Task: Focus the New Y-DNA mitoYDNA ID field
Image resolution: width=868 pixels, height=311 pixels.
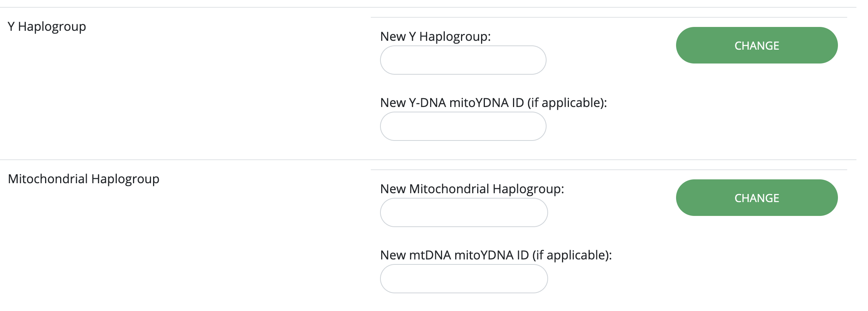Action: [463, 126]
